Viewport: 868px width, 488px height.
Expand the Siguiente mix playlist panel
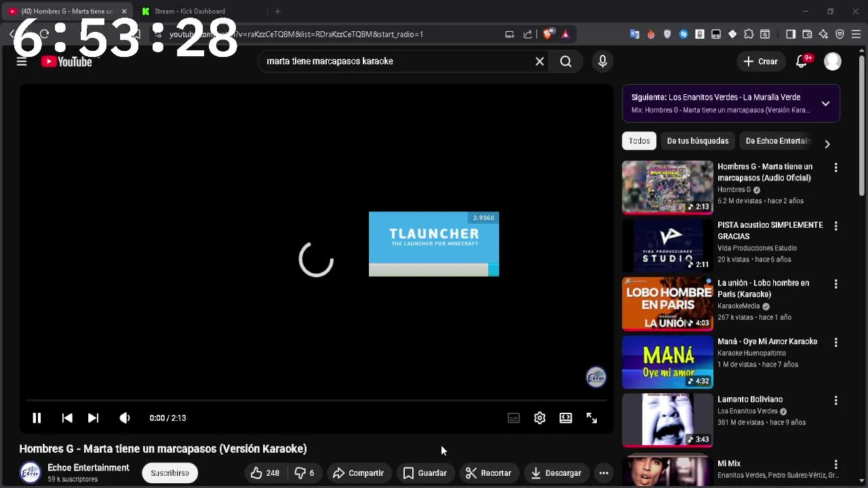click(x=825, y=104)
